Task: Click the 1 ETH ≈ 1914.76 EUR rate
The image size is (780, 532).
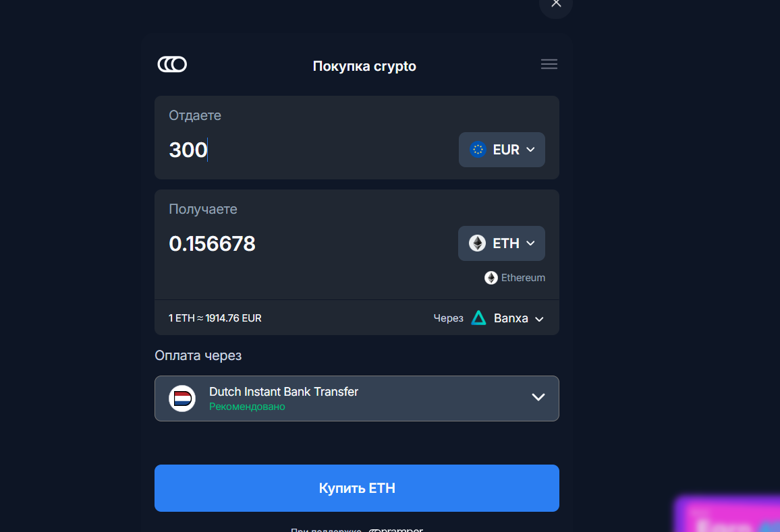Action: click(x=215, y=318)
